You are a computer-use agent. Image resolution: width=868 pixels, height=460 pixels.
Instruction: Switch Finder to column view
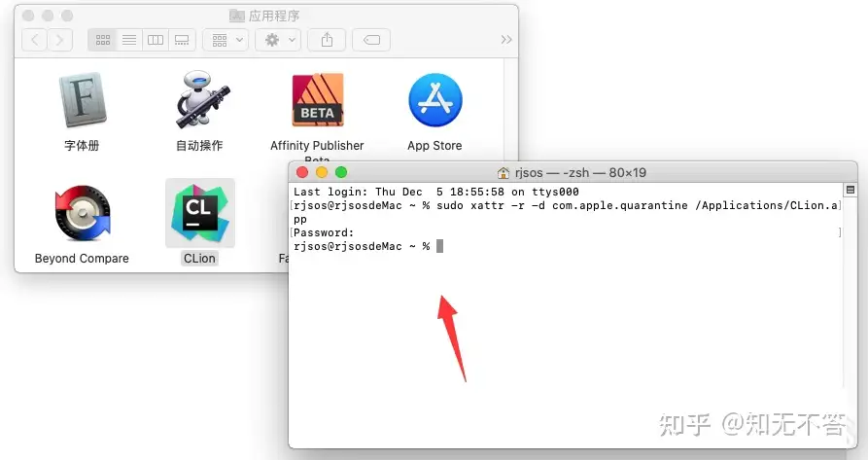[156, 40]
